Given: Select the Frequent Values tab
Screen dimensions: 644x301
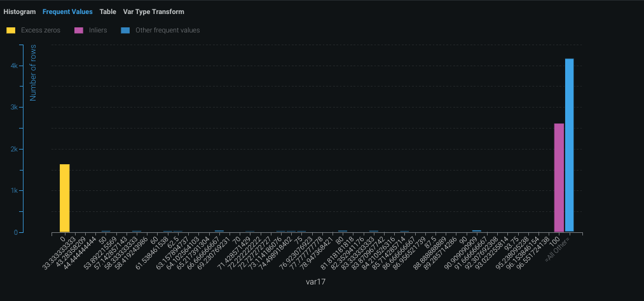Looking at the screenshot, I should pos(67,11).
